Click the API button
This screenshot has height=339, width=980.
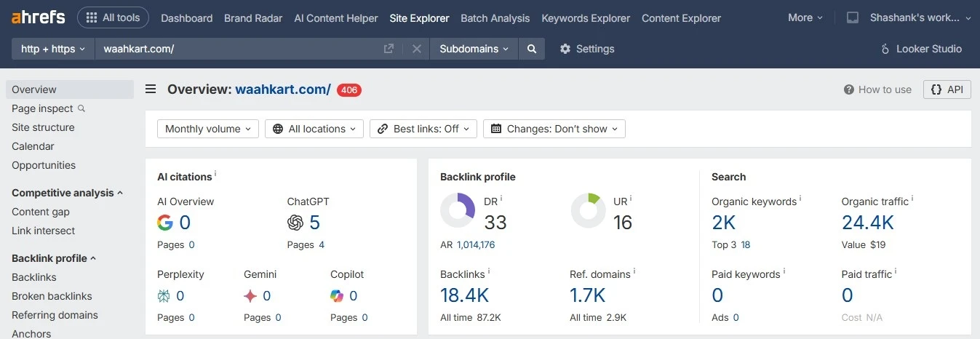pos(947,89)
